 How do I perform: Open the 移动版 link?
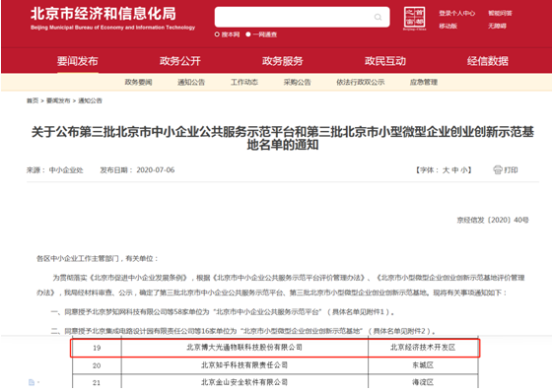[x=448, y=26]
